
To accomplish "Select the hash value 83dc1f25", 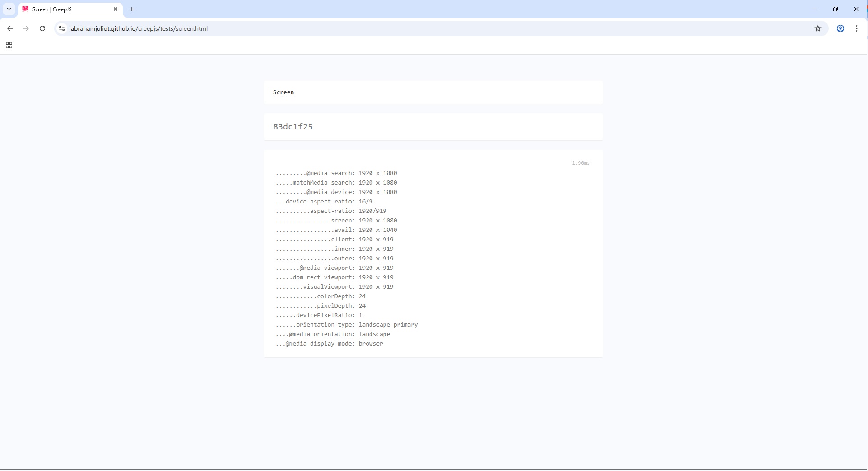I will pyautogui.click(x=293, y=127).
